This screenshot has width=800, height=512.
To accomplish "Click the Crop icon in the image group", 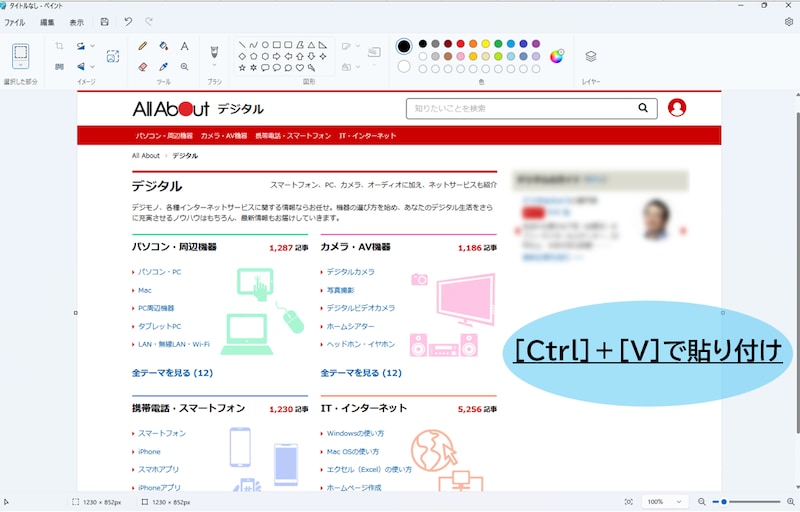I will [59, 46].
